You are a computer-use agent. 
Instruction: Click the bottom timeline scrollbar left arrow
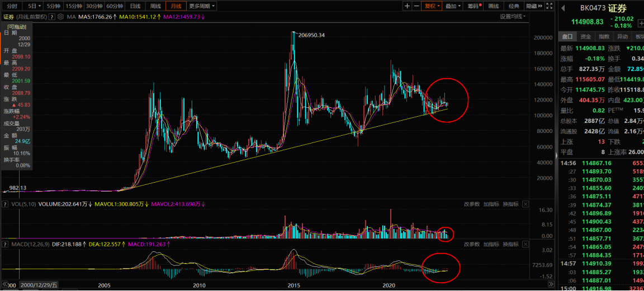pos(6,284)
